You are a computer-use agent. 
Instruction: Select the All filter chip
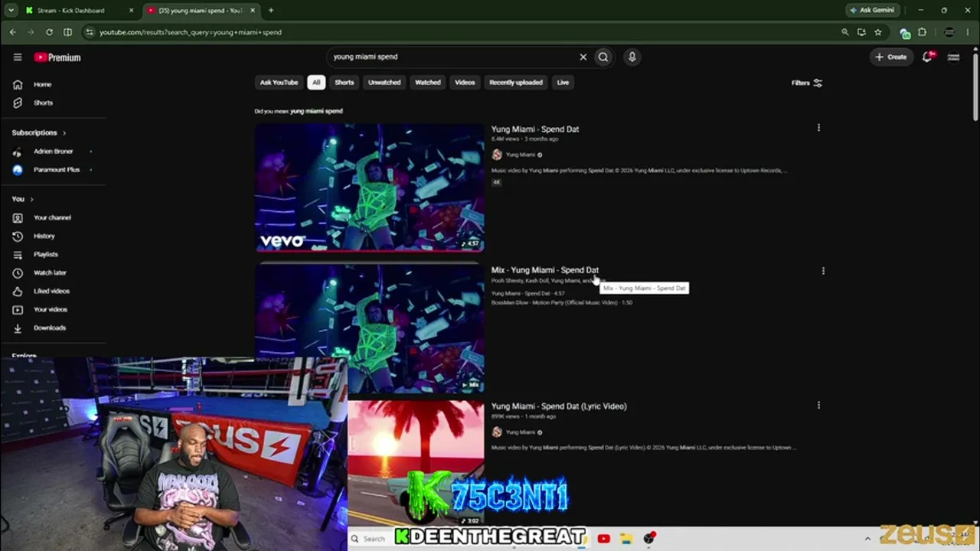coord(316,83)
